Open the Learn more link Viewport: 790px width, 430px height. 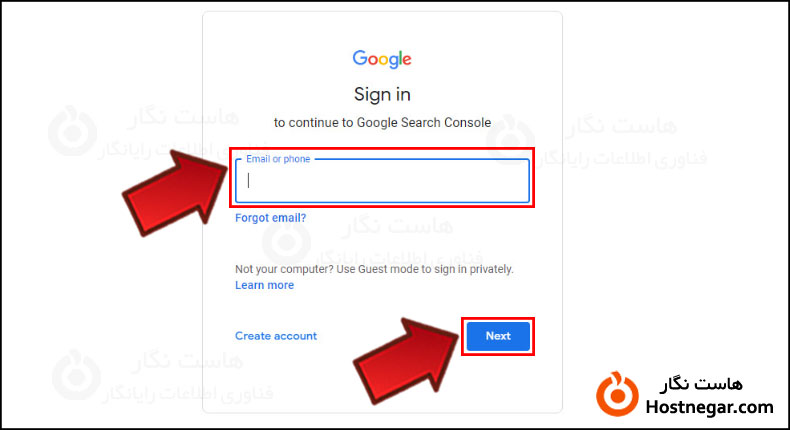coord(265,285)
